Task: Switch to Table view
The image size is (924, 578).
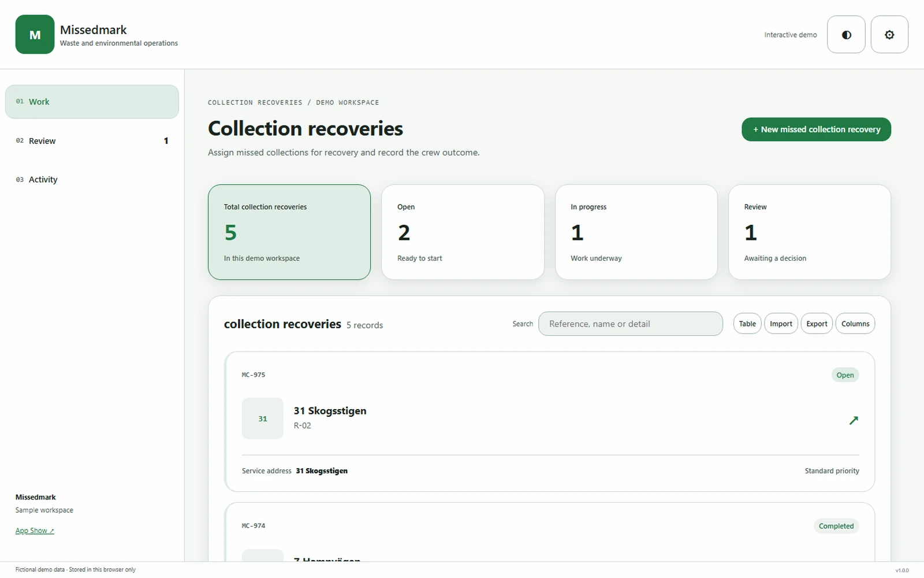Action: click(x=747, y=324)
